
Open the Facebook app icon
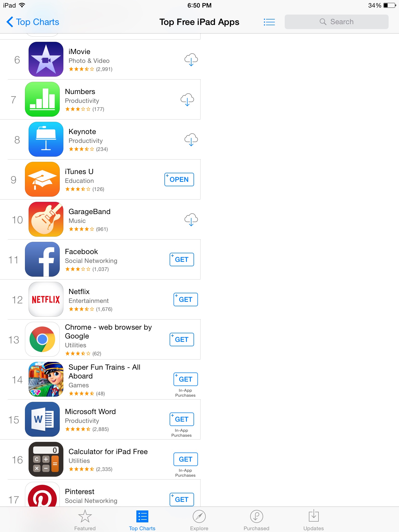(x=42, y=259)
